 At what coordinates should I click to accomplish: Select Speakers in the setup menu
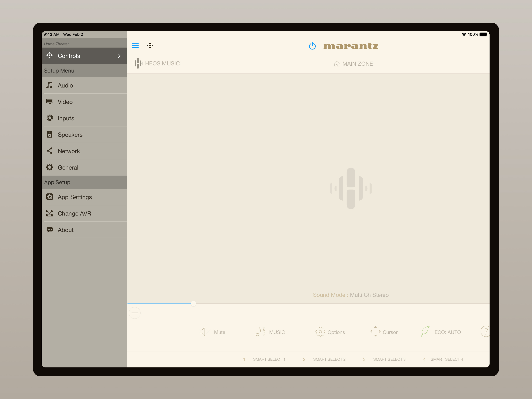coord(70,135)
